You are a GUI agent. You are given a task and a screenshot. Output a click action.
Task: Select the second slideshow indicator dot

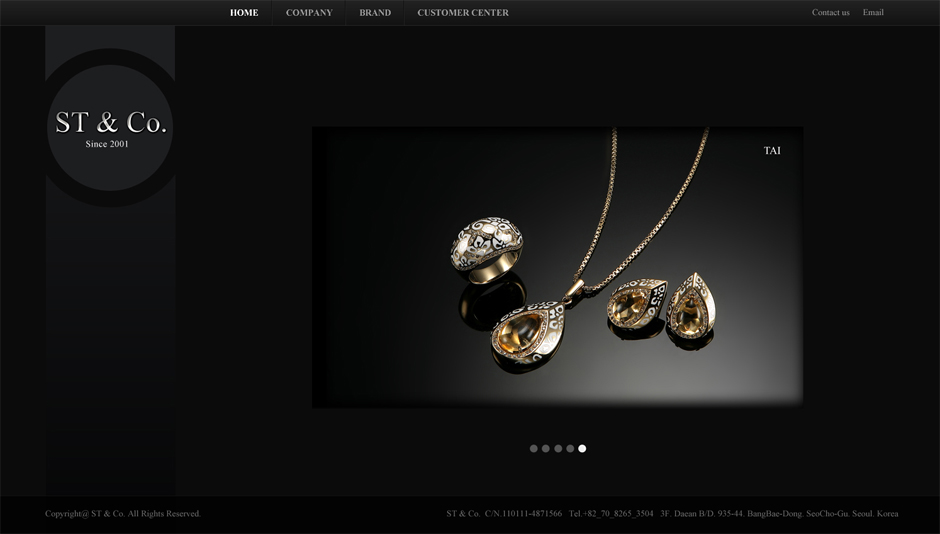(x=546, y=449)
